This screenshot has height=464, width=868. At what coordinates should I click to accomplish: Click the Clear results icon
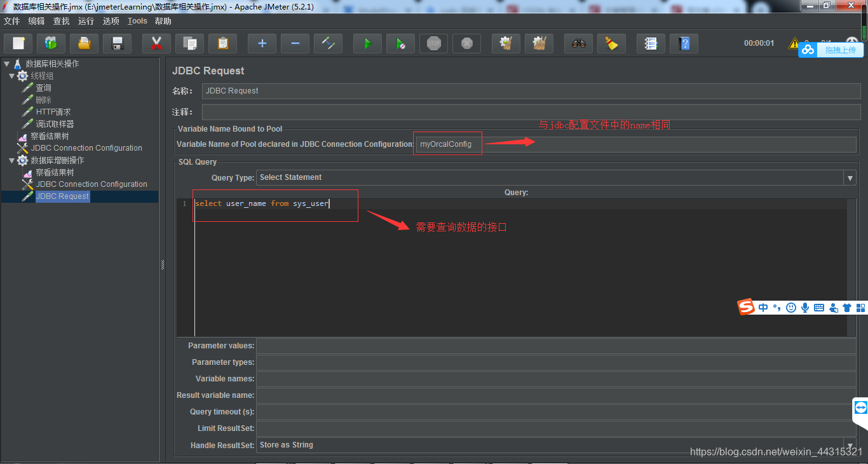[506, 43]
